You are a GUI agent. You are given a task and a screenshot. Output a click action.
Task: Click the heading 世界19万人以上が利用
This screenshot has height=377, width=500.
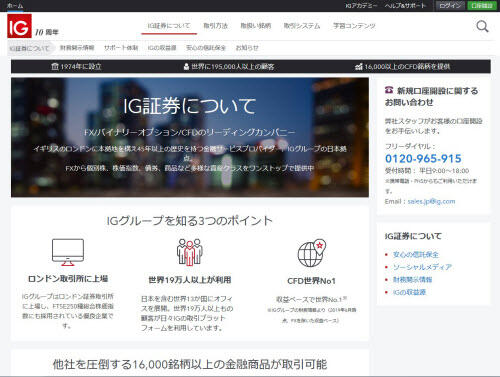click(x=190, y=280)
